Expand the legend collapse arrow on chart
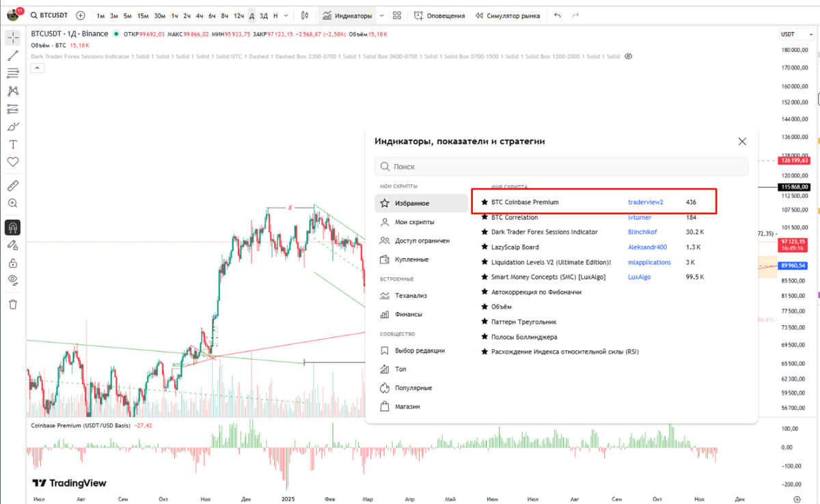Image resolution: width=820 pixels, height=504 pixels. coord(37,68)
